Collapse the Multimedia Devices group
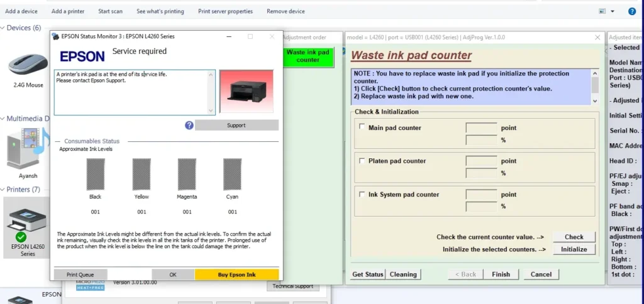Image resolution: width=644 pixels, height=304 pixels. [x=3, y=119]
